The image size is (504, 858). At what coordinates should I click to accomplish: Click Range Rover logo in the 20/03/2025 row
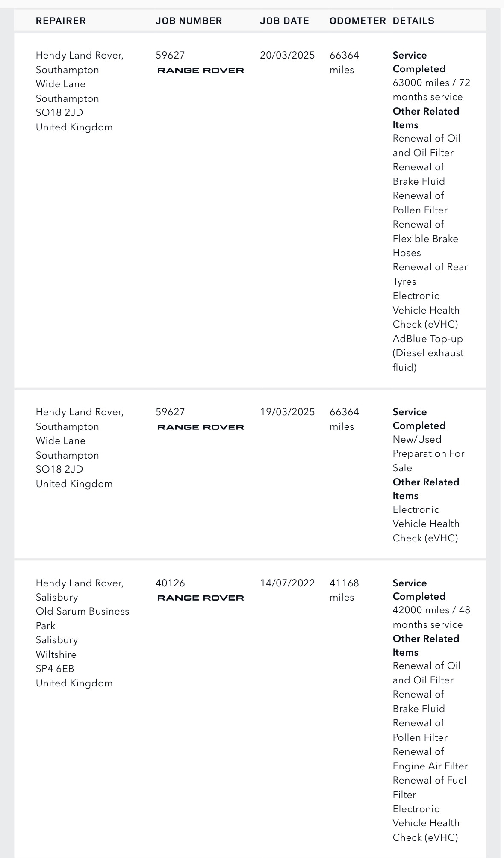pos(200,71)
